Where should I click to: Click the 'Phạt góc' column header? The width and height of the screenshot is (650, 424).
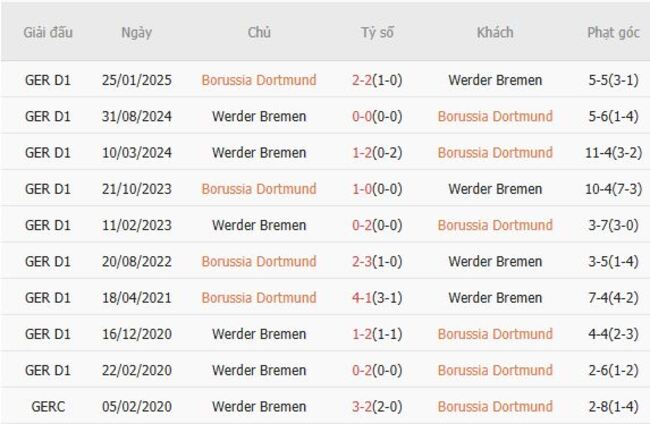coord(613,32)
